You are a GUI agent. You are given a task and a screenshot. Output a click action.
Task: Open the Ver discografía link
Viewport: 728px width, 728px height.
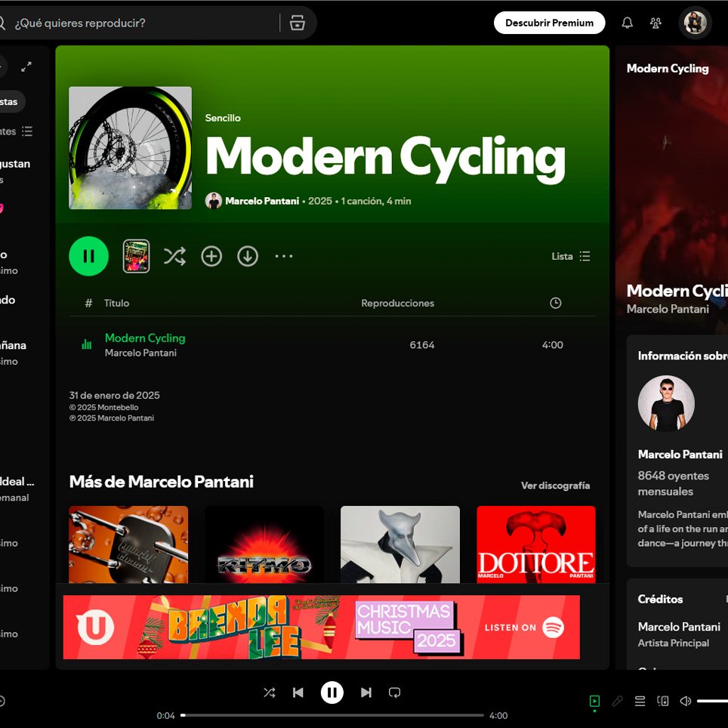pos(555,486)
